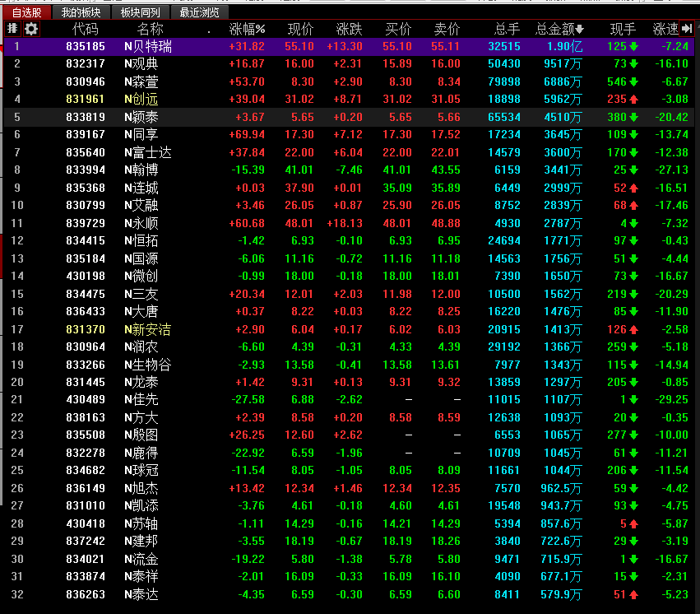Sort by 总手 column header

[507, 30]
